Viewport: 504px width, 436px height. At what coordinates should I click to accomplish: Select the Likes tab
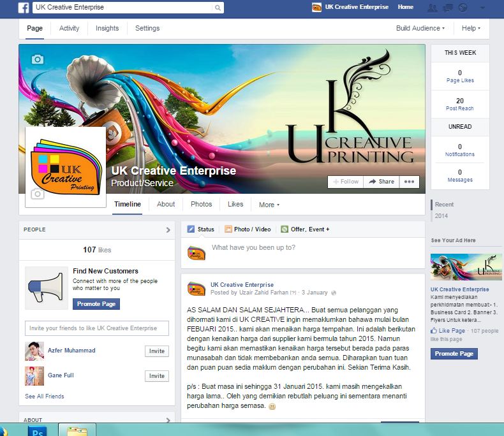coord(235,204)
